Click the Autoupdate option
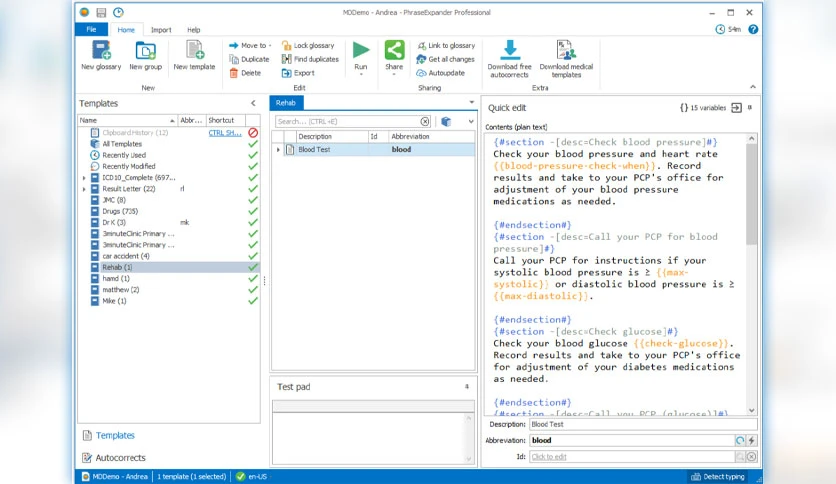The height and width of the screenshot is (484, 836). (x=440, y=73)
